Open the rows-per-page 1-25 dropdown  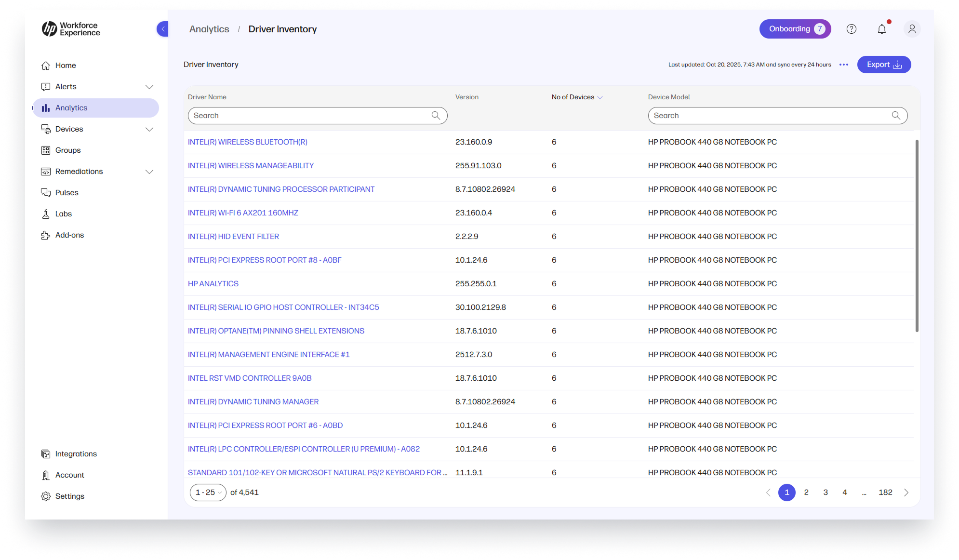pyautogui.click(x=208, y=492)
